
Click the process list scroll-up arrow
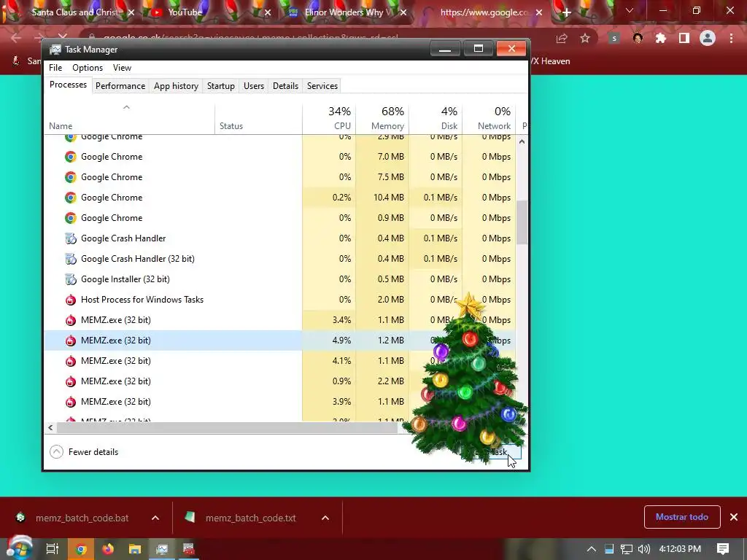tap(522, 141)
